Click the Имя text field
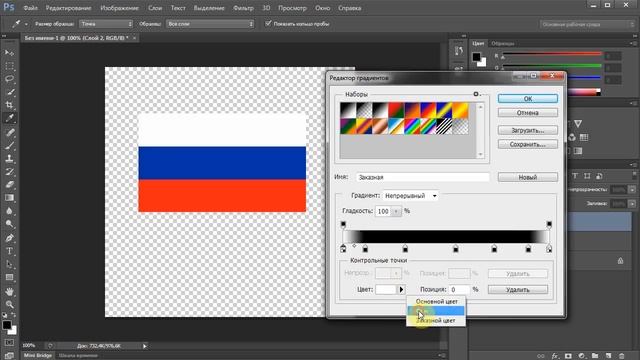This screenshot has width=640, height=360. point(422,177)
